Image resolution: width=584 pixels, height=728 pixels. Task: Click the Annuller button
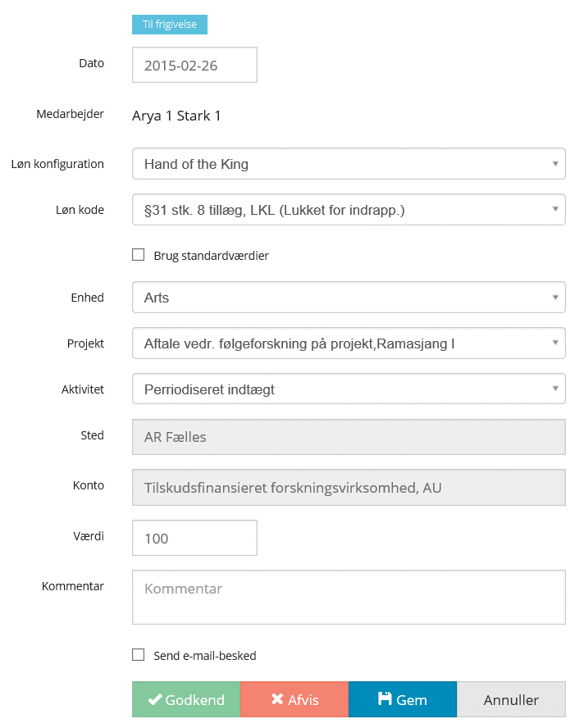[x=511, y=699]
